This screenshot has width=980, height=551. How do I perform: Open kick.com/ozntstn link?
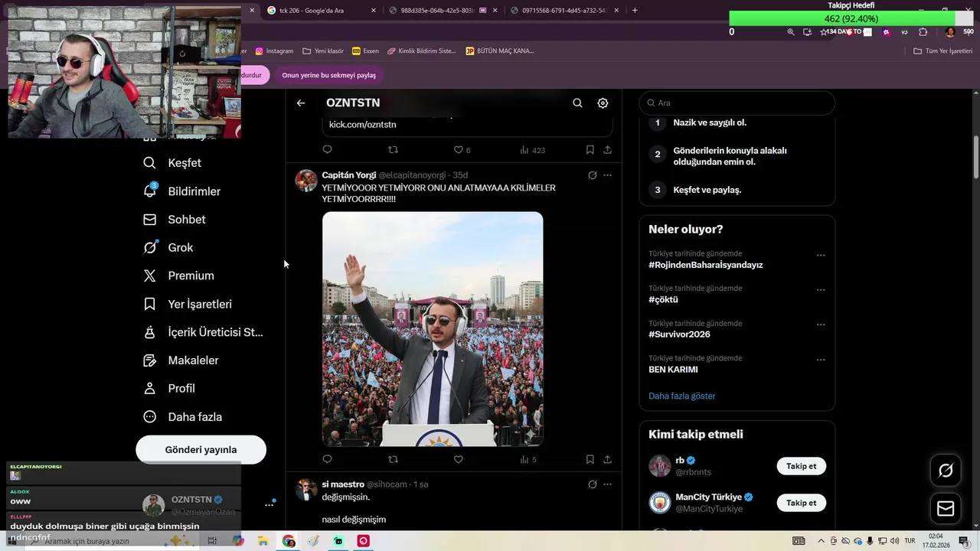click(362, 125)
